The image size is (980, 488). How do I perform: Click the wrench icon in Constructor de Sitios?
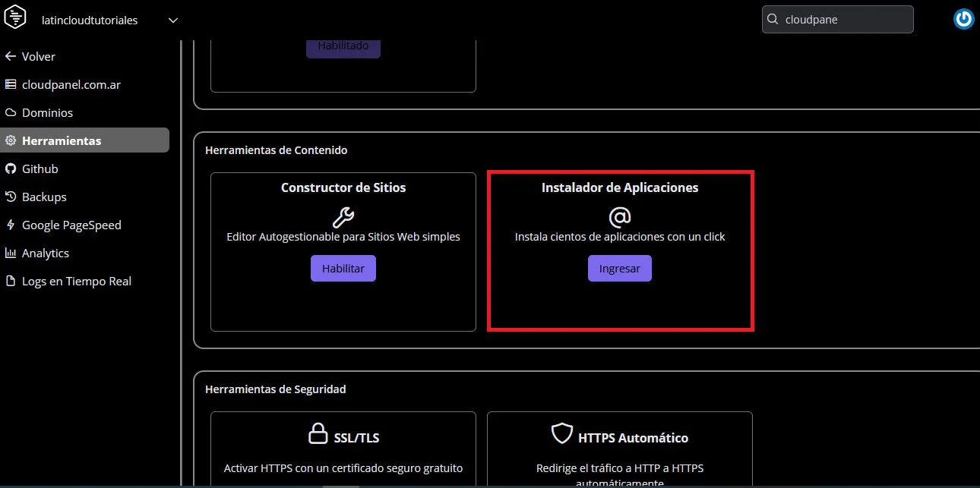[343, 217]
